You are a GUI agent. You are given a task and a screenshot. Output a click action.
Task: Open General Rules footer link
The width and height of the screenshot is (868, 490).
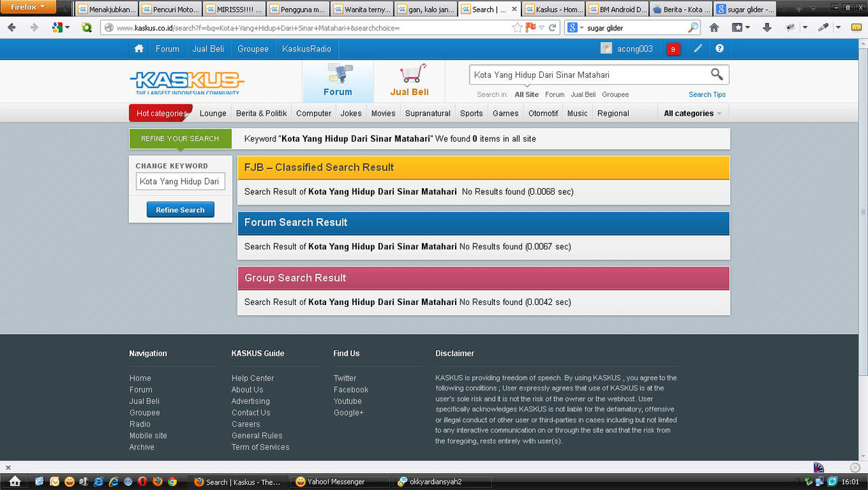257,436
